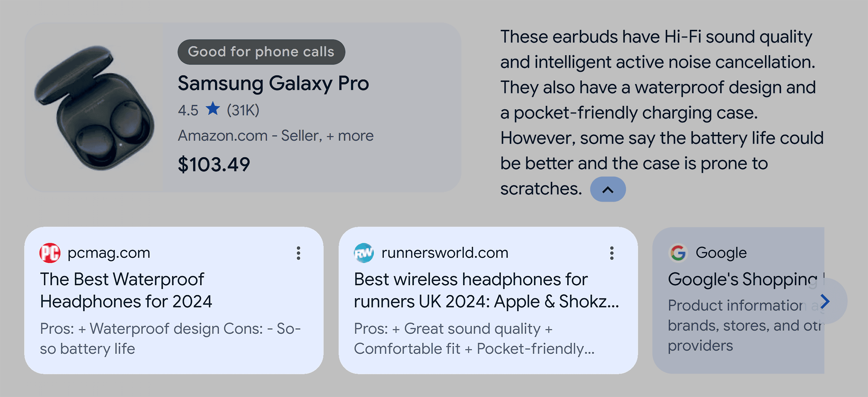The width and height of the screenshot is (868, 397).
Task: Open three-dot menu on pcmag.com card
Action: click(298, 253)
